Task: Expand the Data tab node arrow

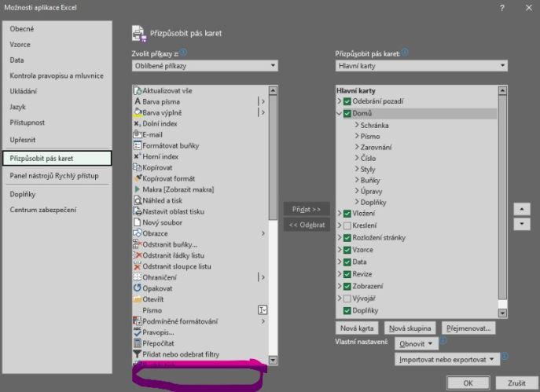Action: pos(340,262)
